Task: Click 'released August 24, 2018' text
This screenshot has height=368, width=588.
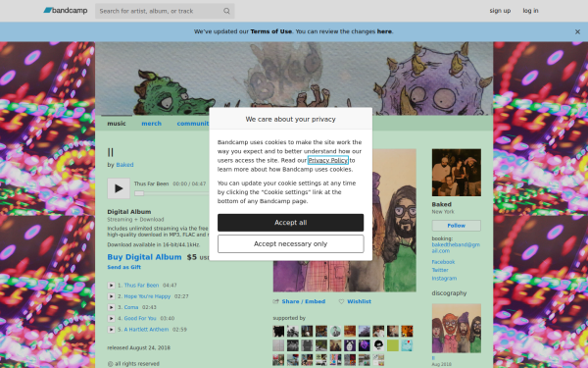Action: click(x=139, y=347)
